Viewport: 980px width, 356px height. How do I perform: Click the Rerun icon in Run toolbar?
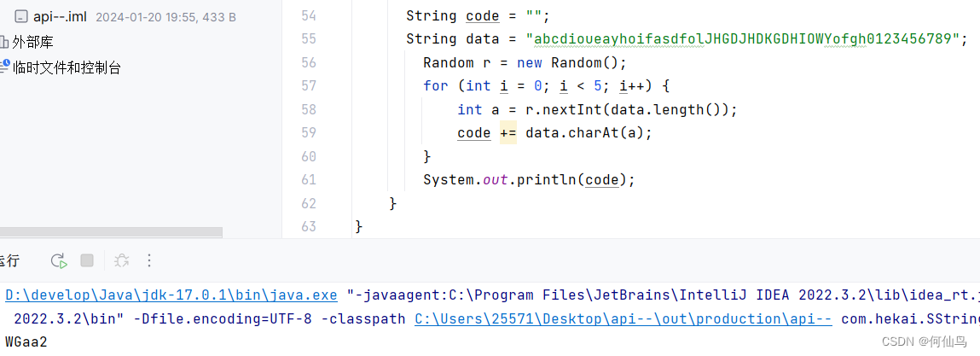(x=60, y=261)
